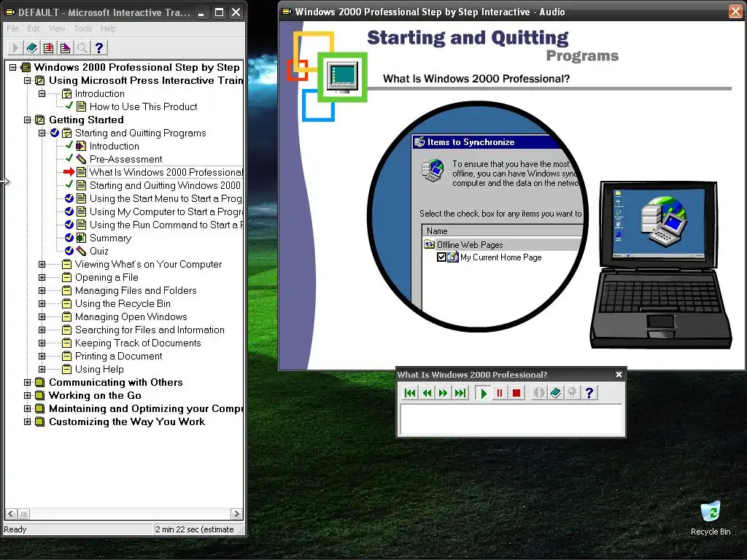Close the What Is Windows 2000 Professional player

(x=619, y=374)
